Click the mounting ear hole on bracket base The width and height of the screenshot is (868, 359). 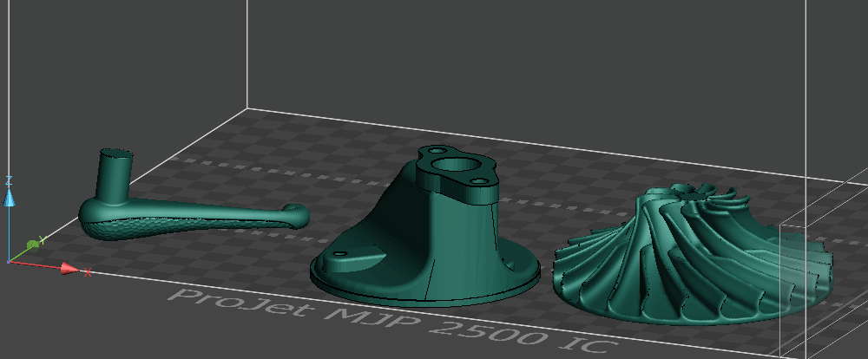pos(341,254)
